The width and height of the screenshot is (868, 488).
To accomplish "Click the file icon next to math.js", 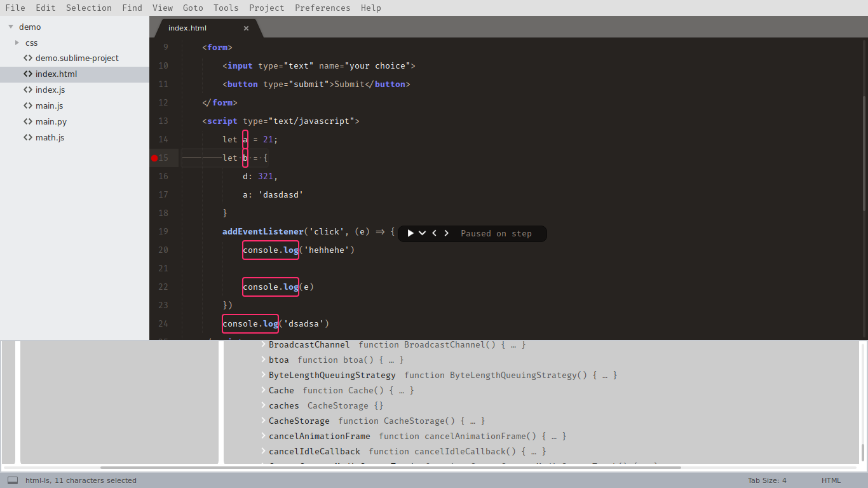I will [27, 137].
